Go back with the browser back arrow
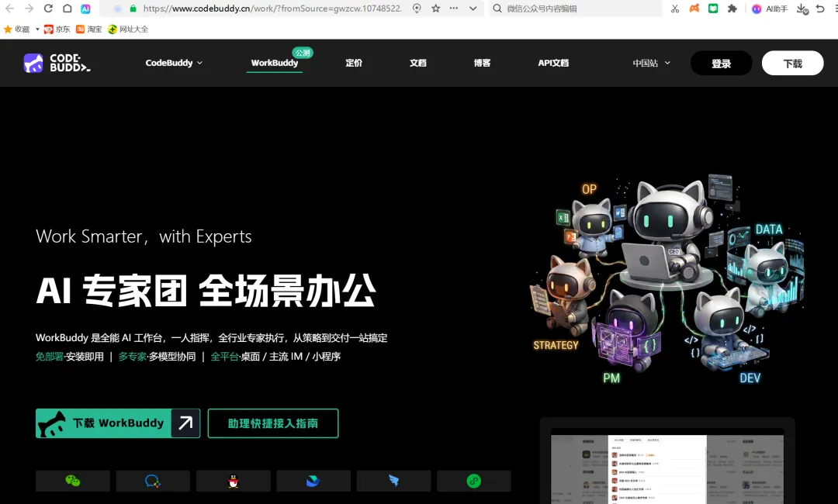Image resolution: width=838 pixels, height=504 pixels. pyautogui.click(x=9, y=9)
